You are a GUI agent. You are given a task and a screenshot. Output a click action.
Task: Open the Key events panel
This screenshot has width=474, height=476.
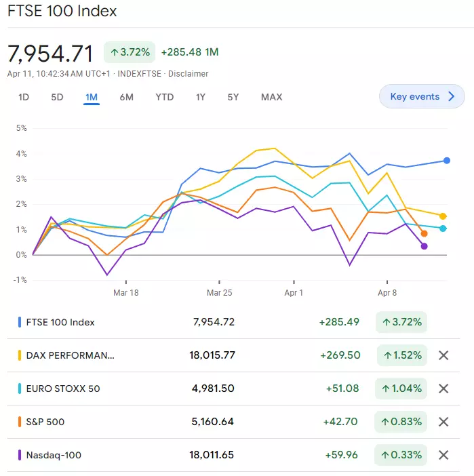(422, 96)
